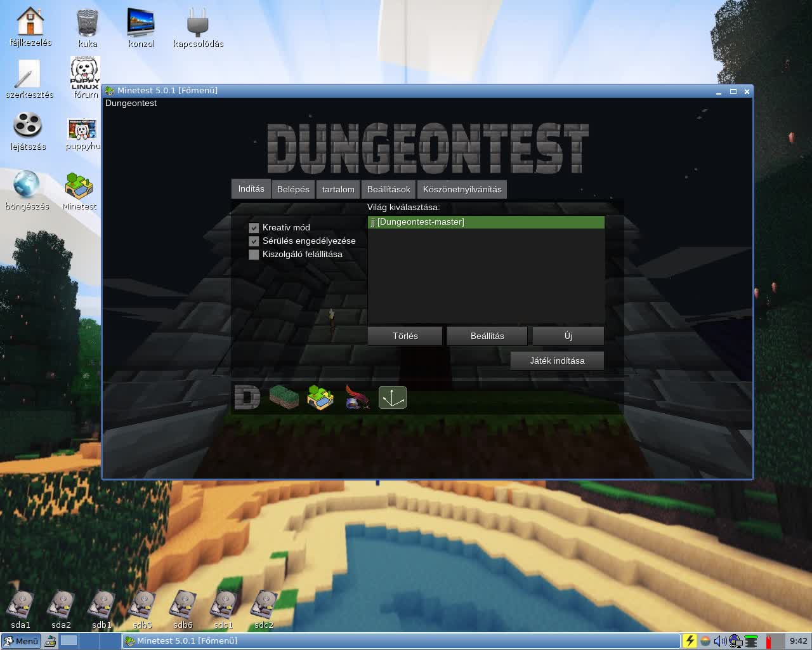812x650 pixels.
Task: Click the network globe tray icon
Action: (x=735, y=641)
